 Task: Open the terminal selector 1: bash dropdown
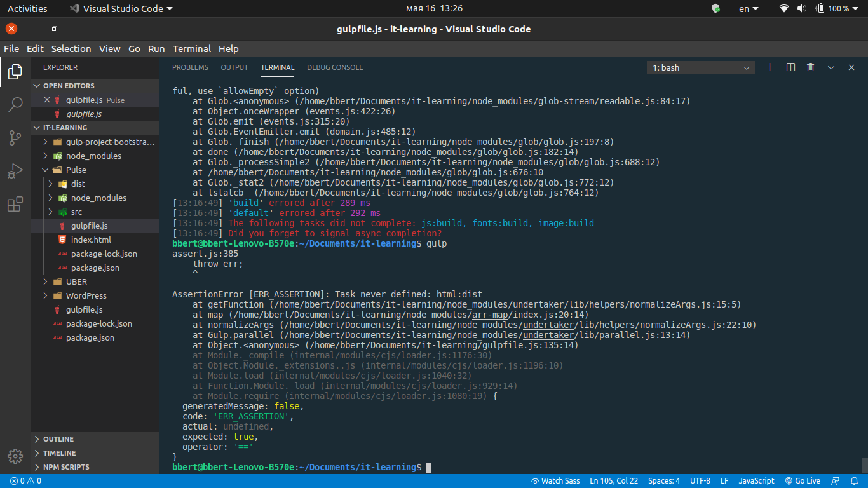coord(701,67)
